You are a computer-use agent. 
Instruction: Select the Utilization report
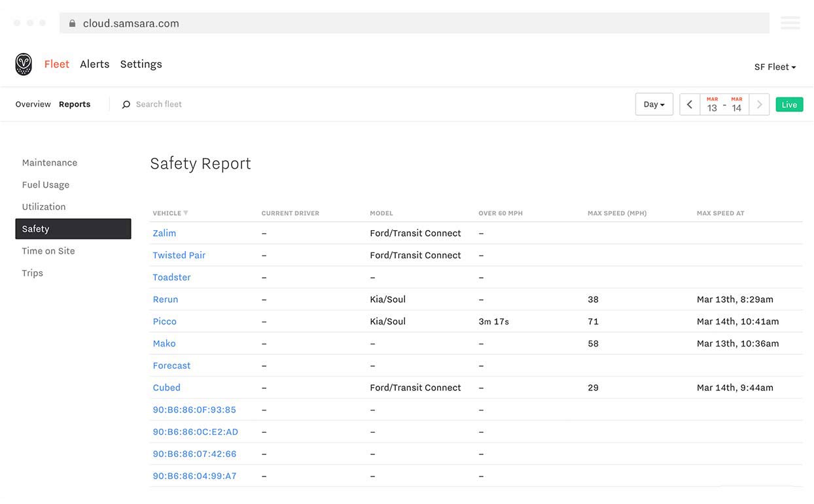pyautogui.click(x=44, y=207)
